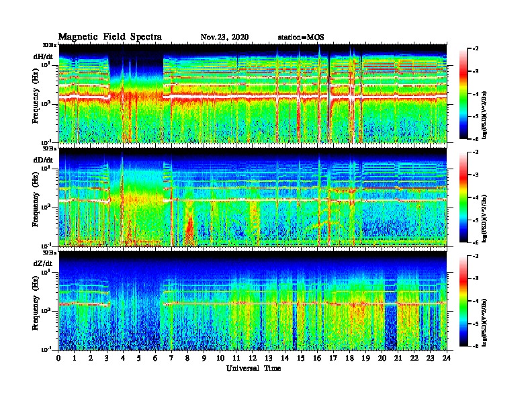Click the "-5" tick on dZ/dt color bar
The image size is (532, 411).
click(476, 324)
